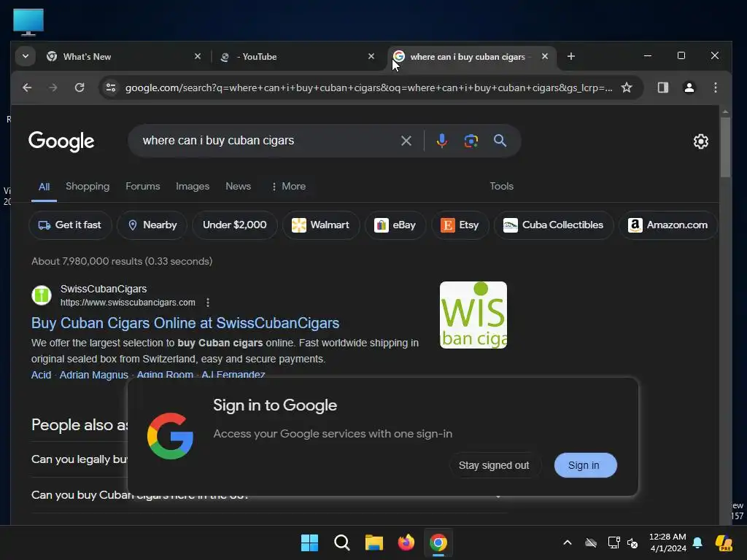Screen dimensions: 747x560
Task: Reload the current page
Action: point(80,87)
